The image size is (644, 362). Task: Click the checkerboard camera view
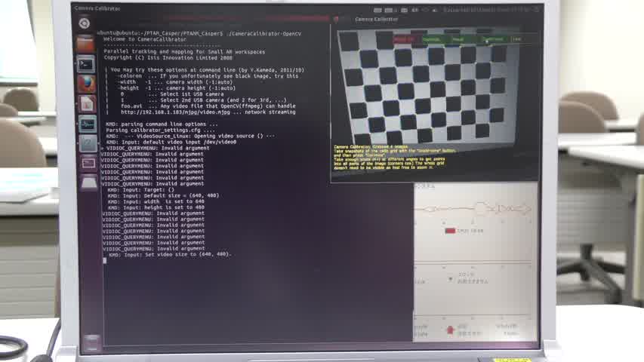pyautogui.click(x=429, y=86)
